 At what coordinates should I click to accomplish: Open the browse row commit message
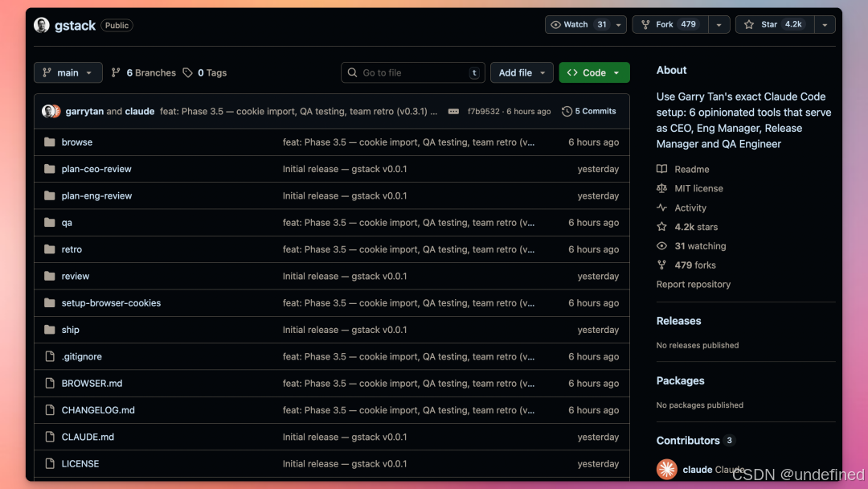[x=408, y=142]
